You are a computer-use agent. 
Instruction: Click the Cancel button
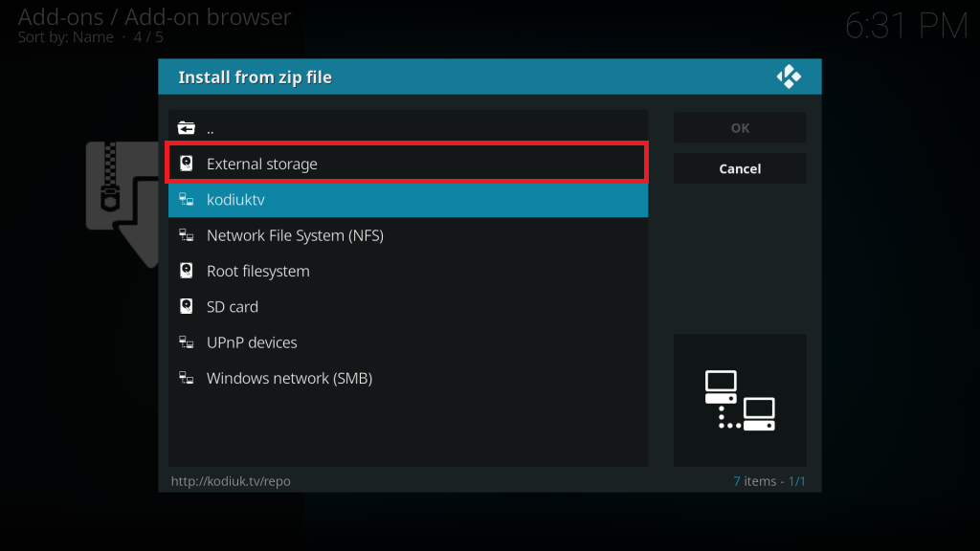[x=740, y=168]
